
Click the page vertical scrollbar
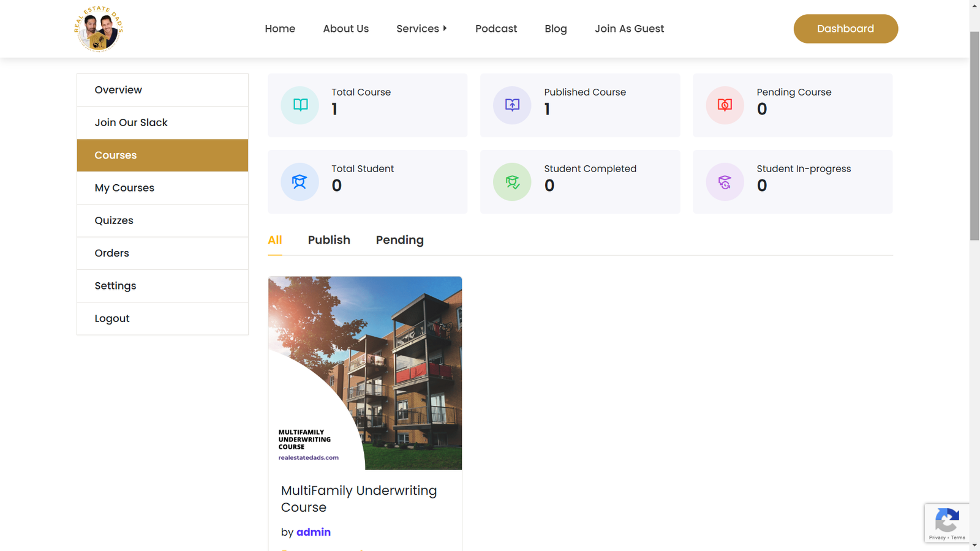974,136
